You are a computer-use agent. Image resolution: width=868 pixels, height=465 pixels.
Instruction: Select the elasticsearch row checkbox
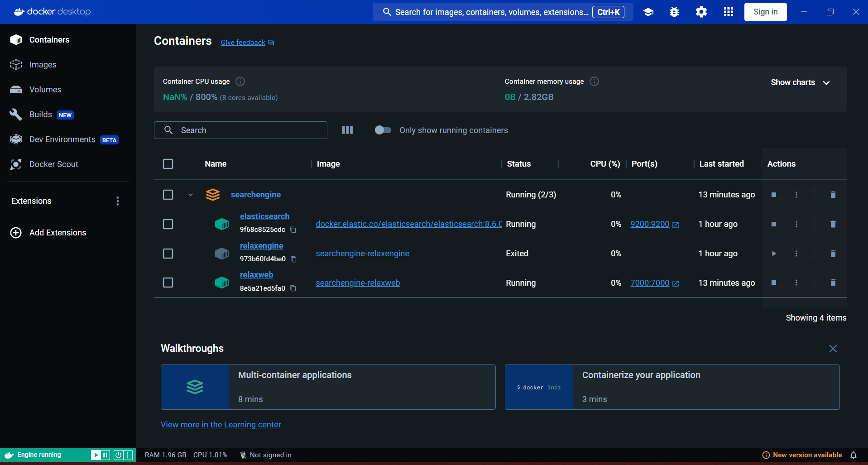[168, 224]
